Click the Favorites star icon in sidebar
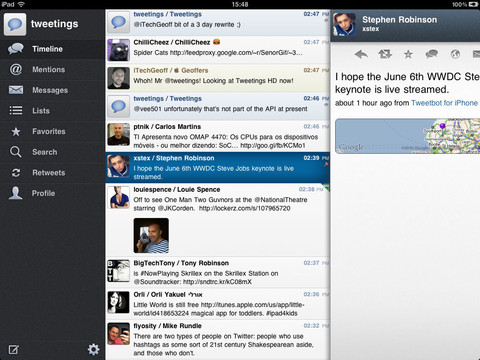Image resolution: width=480 pixels, height=360 pixels. coord(16,131)
